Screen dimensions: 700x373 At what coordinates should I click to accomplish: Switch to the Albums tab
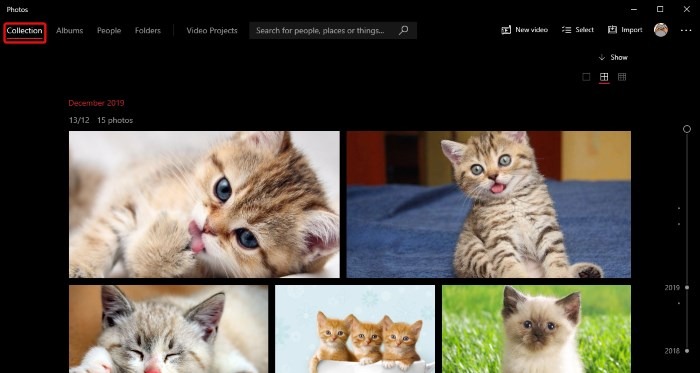coord(70,31)
